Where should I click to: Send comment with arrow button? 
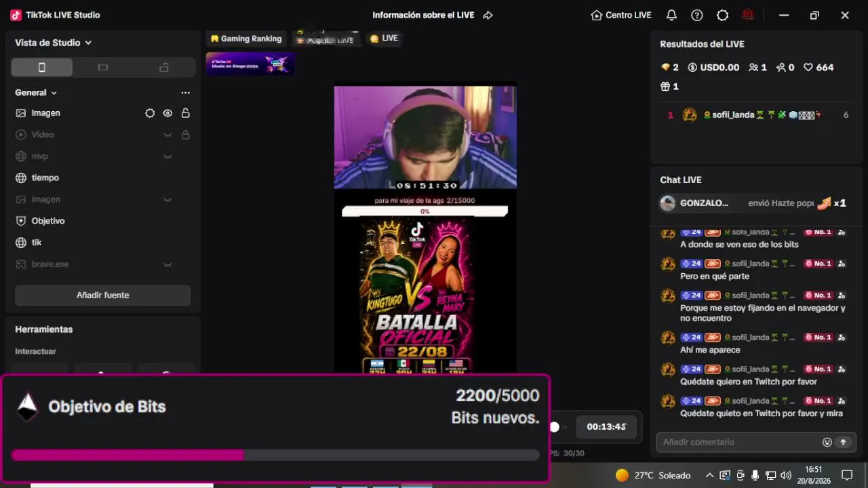tap(844, 442)
